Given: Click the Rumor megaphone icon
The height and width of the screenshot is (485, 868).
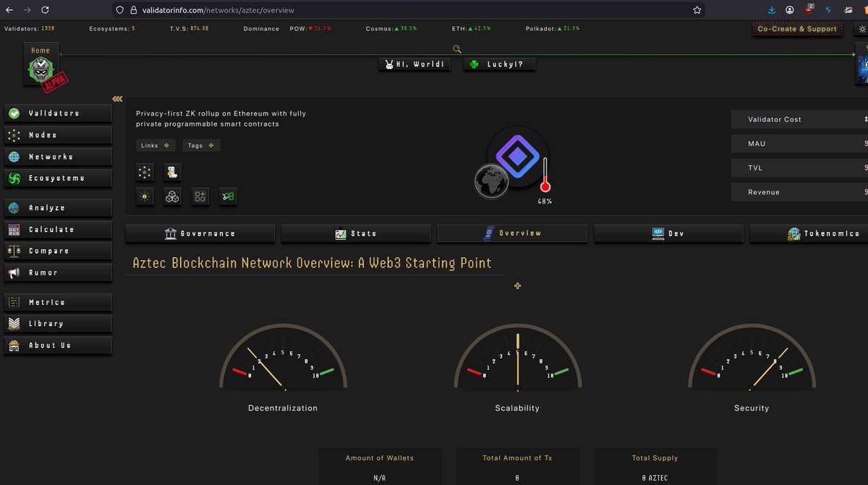Looking at the screenshot, I should 14,273.
